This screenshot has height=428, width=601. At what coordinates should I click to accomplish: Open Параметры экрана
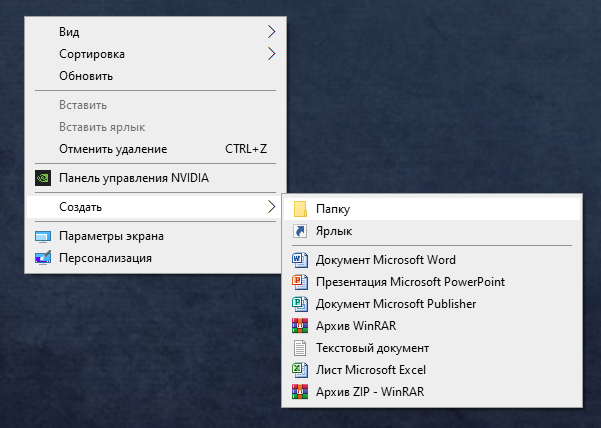(x=156, y=236)
